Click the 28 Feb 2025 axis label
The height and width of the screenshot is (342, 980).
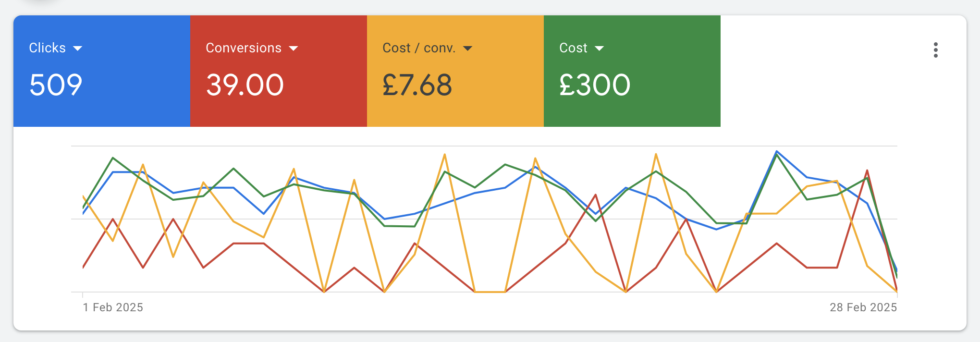(863, 307)
